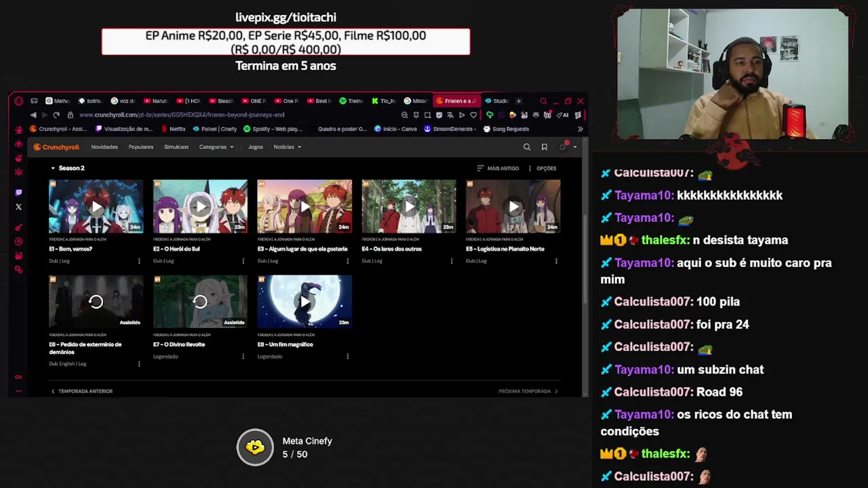Open options menu for episode E8

coord(347,357)
